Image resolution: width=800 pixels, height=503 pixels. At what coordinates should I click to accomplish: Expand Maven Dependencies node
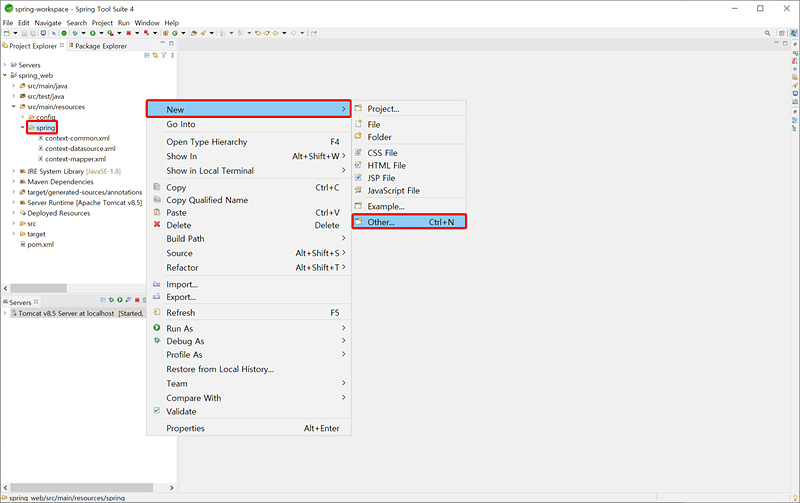pos(14,182)
